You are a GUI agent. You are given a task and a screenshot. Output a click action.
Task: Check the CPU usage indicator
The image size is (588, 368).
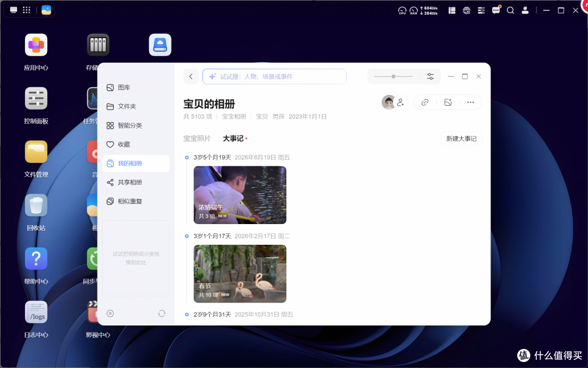tap(402, 10)
